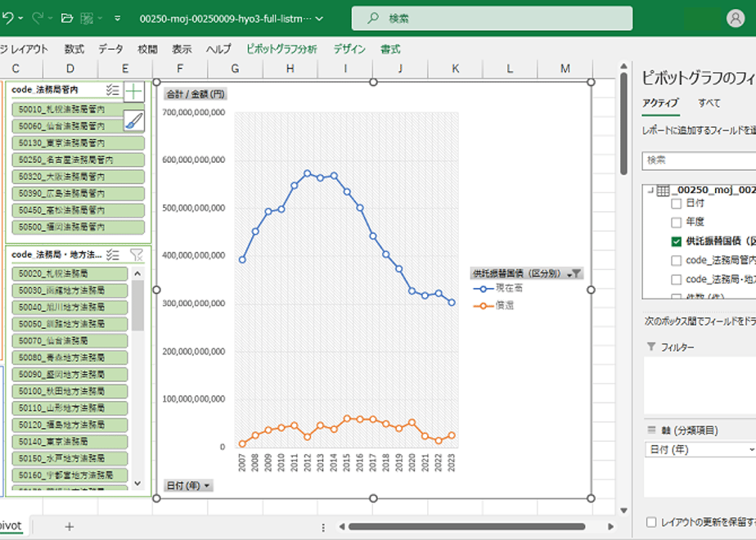Image resolution: width=756 pixels, height=540 pixels.
Task: Click the Open folder icon
Action: [67, 18]
